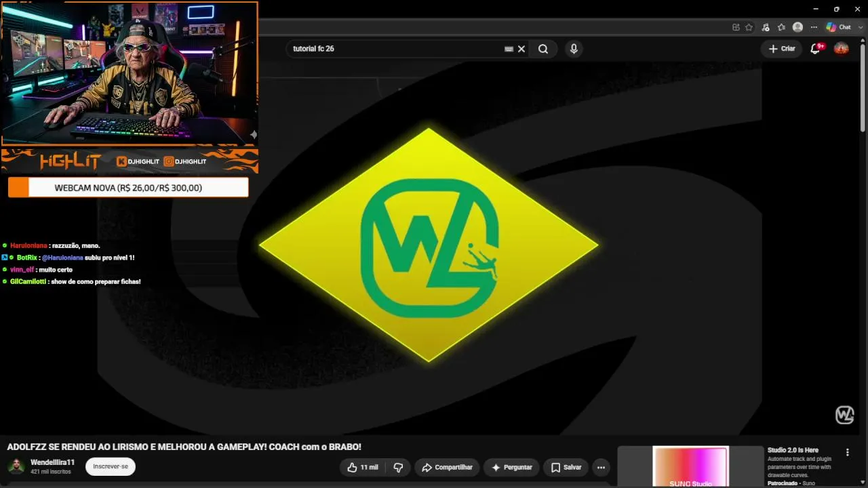
Task: Click the WL channel logo at video corner
Action: (844, 415)
